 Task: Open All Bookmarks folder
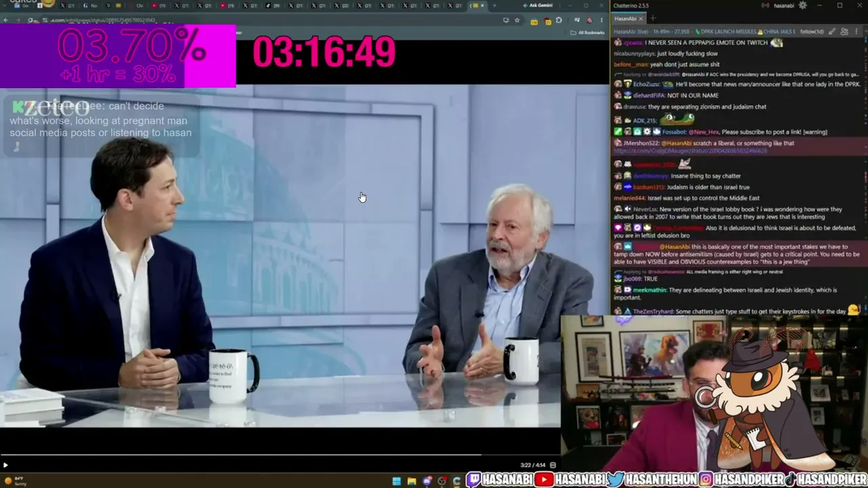[x=587, y=33]
